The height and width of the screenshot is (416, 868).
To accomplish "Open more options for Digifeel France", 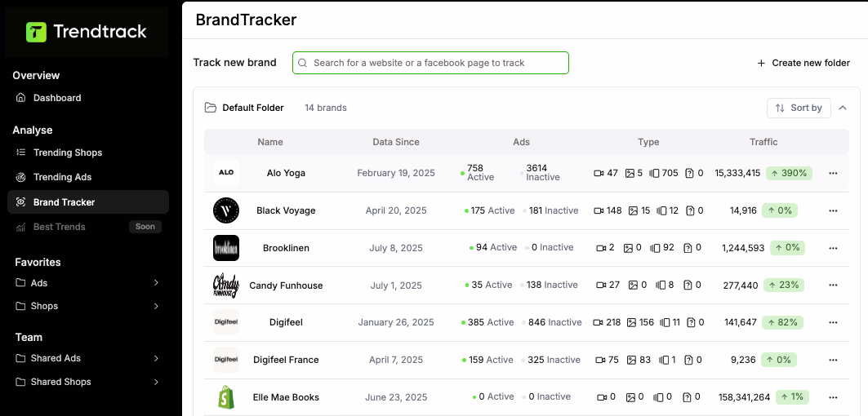I will (833, 361).
